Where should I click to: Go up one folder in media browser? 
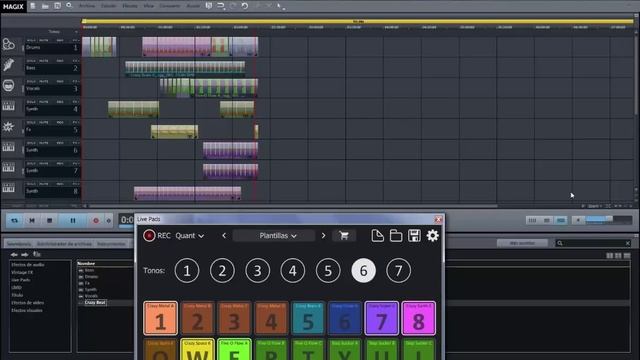[37, 254]
